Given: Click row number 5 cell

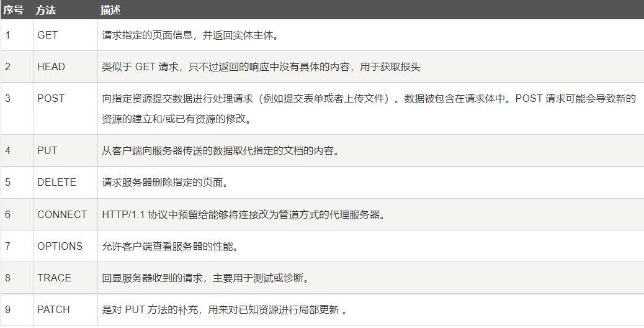Looking at the screenshot, I should coord(17,182).
